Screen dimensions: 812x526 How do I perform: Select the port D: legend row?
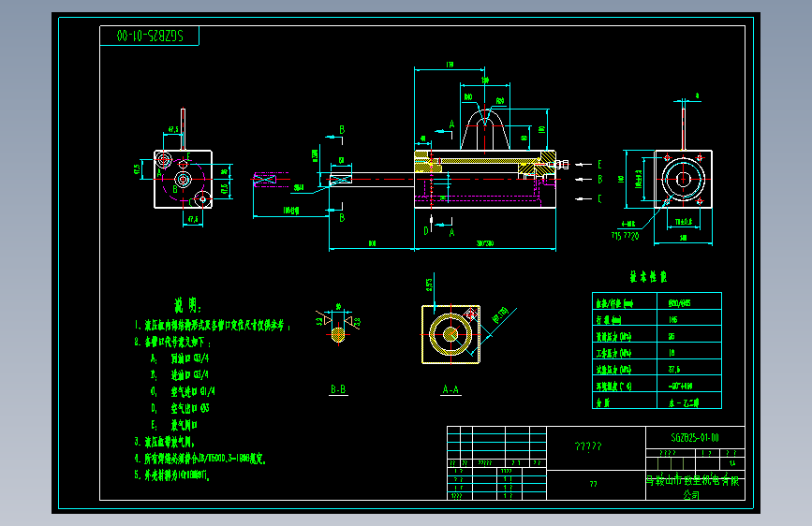[180, 408]
